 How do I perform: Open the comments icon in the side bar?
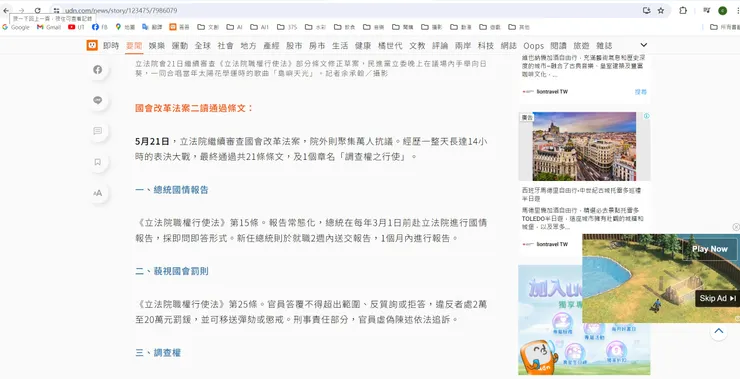click(98, 131)
